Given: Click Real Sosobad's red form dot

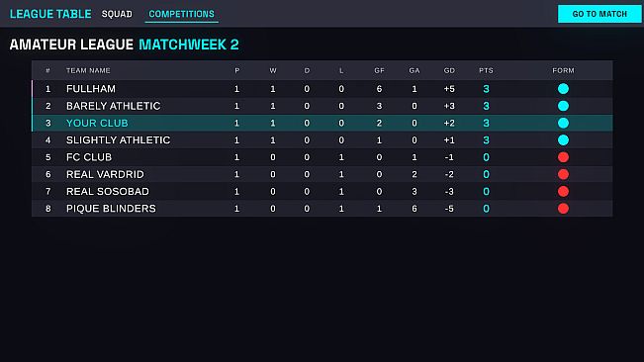Looking at the screenshot, I should [x=563, y=191].
